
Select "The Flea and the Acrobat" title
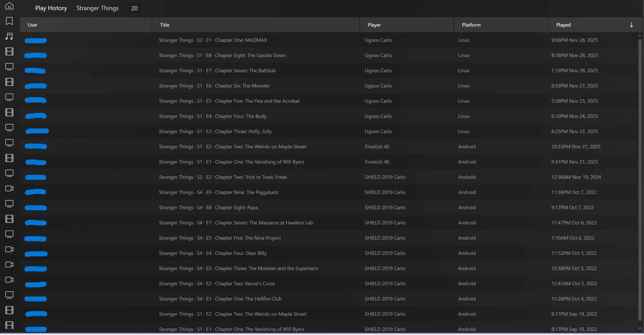(272, 101)
